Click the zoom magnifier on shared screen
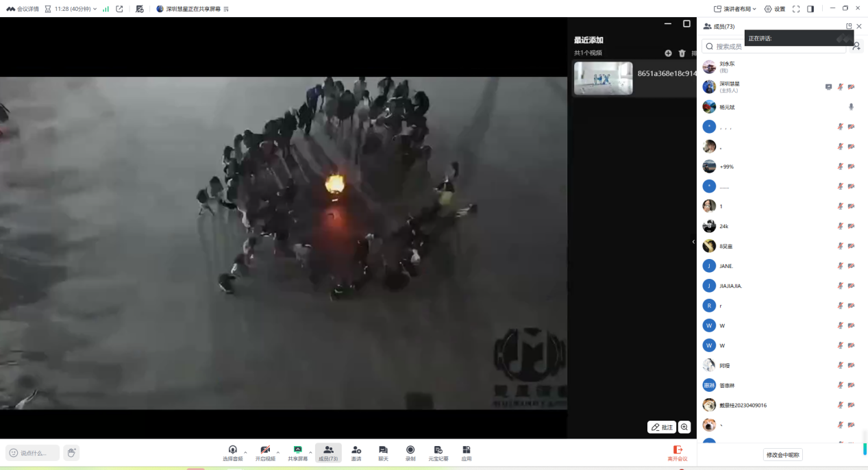This screenshot has width=868, height=470. pos(684,427)
